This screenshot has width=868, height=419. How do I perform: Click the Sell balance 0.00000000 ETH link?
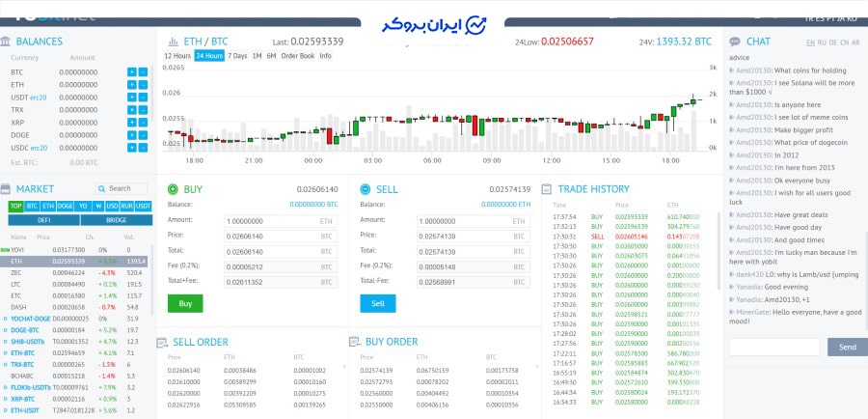point(506,205)
